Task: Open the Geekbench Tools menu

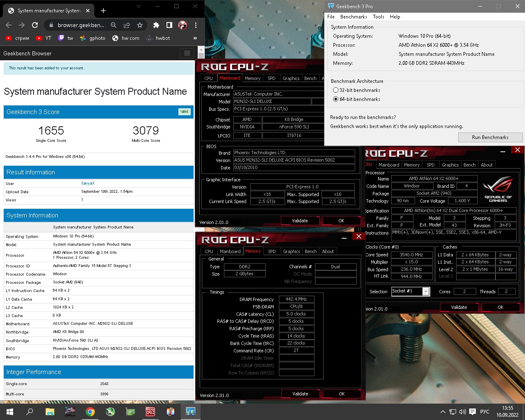Action: pyautogui.click(x=379, y=17)
